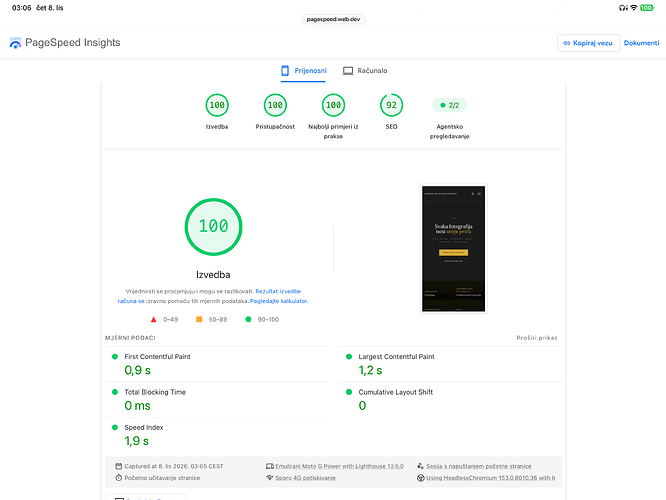This screenshot has width=666, height=500.
Task: Expand metrics with Proširi prikaz
Action: coord(537,338)
